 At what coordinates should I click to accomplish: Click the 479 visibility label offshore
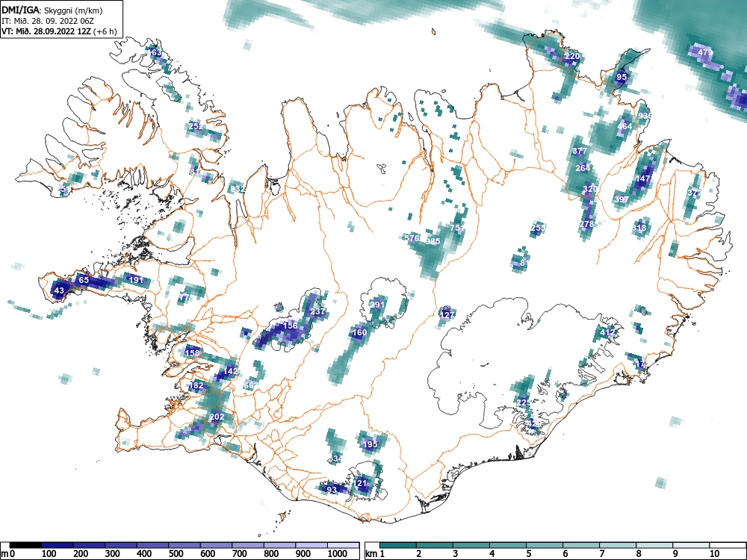pos(704,52)
